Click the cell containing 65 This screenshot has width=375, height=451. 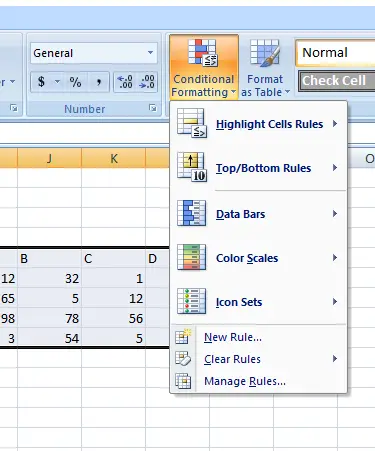(x=8, y=298)
